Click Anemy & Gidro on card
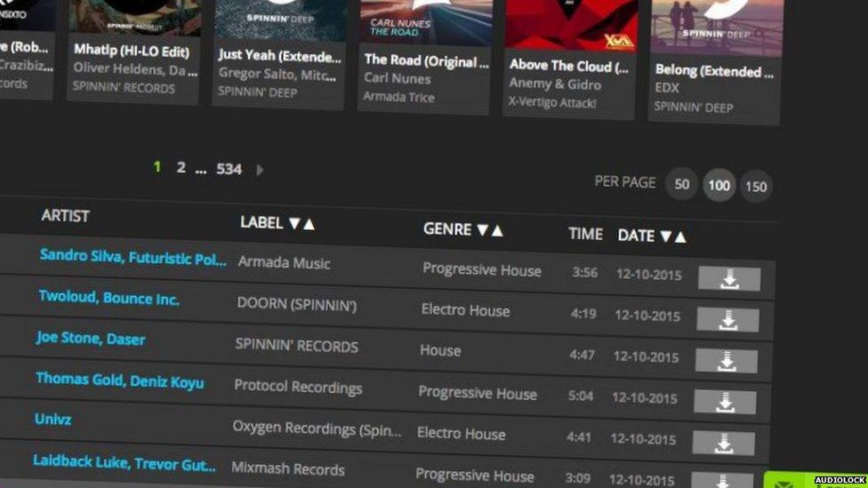 click(555, 84)
